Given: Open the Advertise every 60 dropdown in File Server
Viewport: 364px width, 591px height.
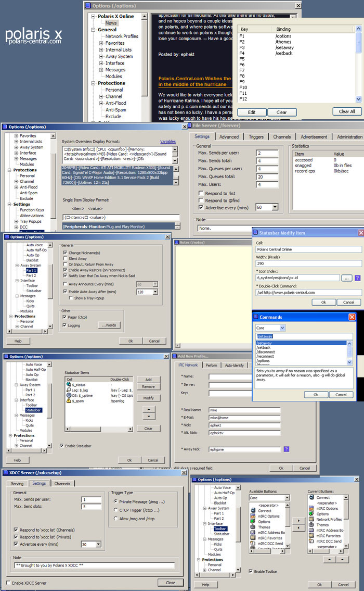Looking at the screenshot, I should 275,207.
